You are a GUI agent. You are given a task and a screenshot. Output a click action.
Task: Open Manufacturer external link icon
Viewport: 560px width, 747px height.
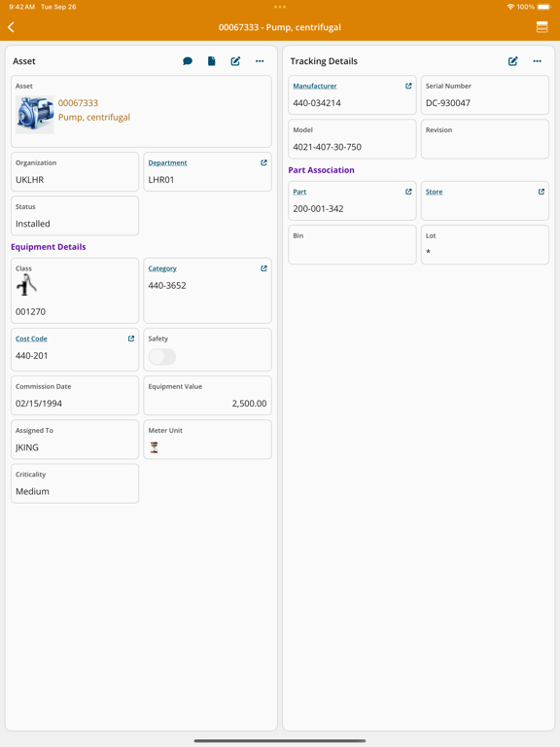(408, 86)
